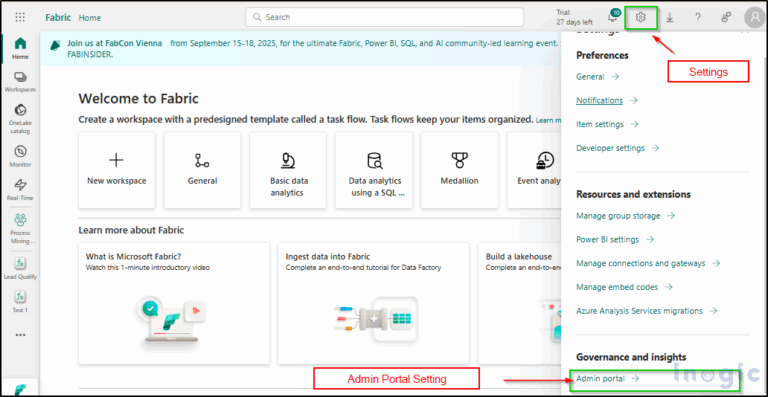Go to Home in the sidebar
The height and width of the screenshot is (397, 768).
[x=20, y=48]
